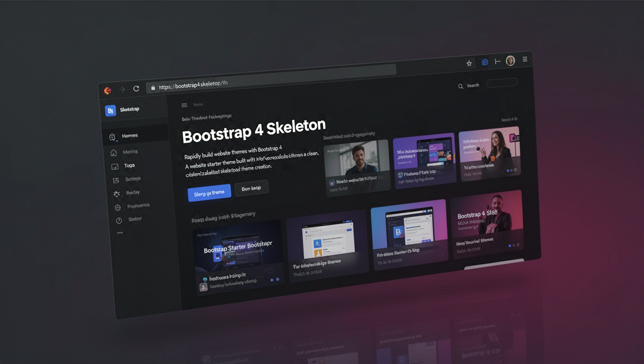644x364 pixels.
Task: Click the home icon in the sidebar
Action: click(x=114, y=153)
